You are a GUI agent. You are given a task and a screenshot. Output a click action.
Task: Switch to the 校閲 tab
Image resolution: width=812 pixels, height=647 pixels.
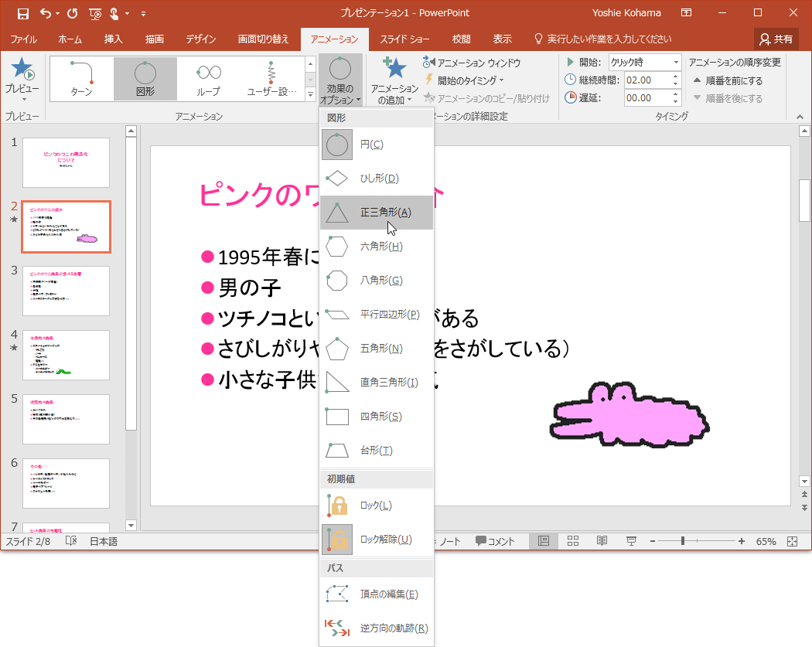click(461, 39)
